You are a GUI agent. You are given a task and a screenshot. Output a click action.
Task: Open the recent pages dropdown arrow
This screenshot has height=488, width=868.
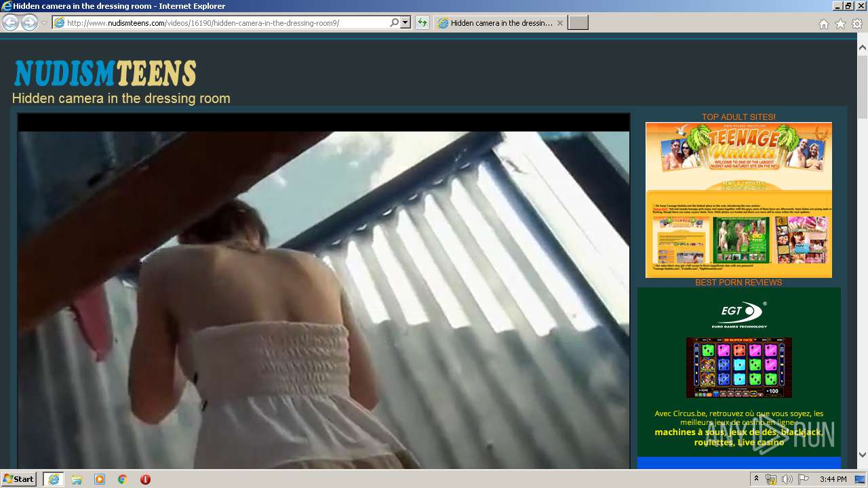(x=44, y=23)
